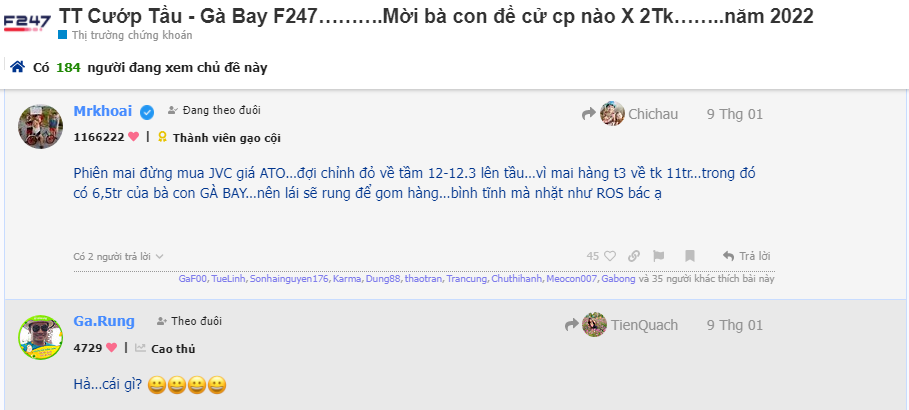Open TienQuach's replied-to post
The image size is (909, 410).
631,325
